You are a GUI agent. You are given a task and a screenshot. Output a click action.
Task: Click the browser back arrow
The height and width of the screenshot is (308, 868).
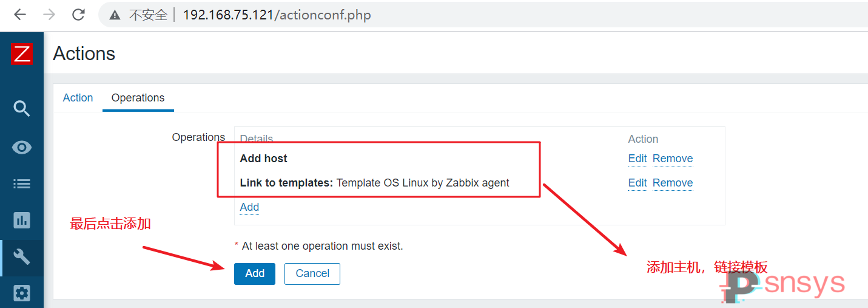point(20,15)
